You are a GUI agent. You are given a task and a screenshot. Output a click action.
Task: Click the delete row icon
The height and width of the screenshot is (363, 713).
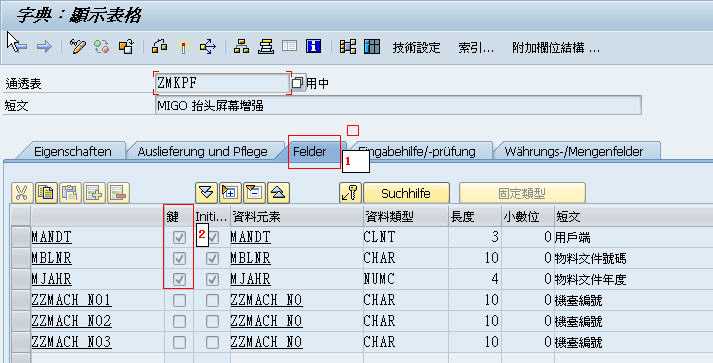(119, 193)
